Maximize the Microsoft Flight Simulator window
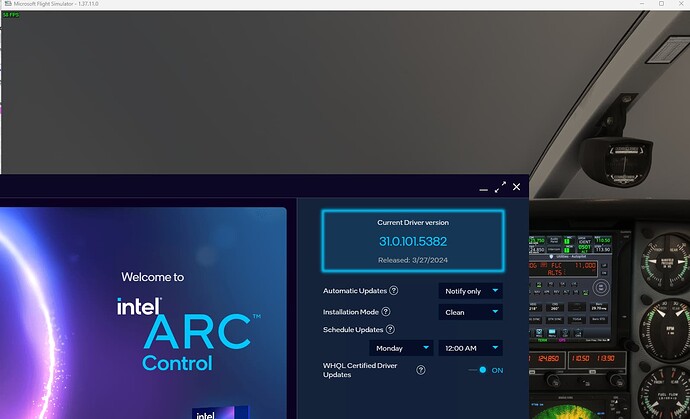690x419 pixels. point(661,4)
